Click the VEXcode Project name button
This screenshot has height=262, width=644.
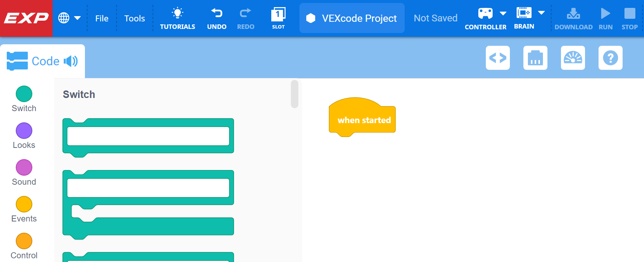point(352,18)
